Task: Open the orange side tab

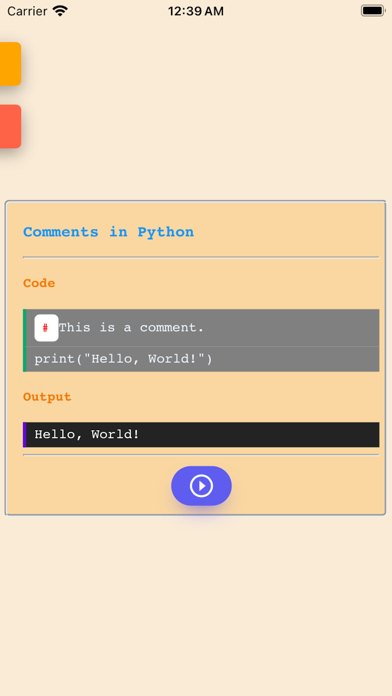Action: [10, 64]
